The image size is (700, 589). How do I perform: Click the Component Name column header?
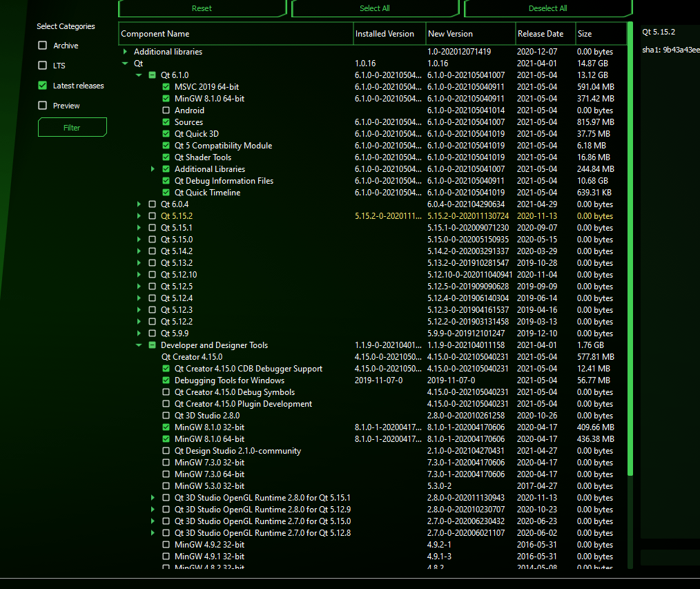[x=236, y=34]
